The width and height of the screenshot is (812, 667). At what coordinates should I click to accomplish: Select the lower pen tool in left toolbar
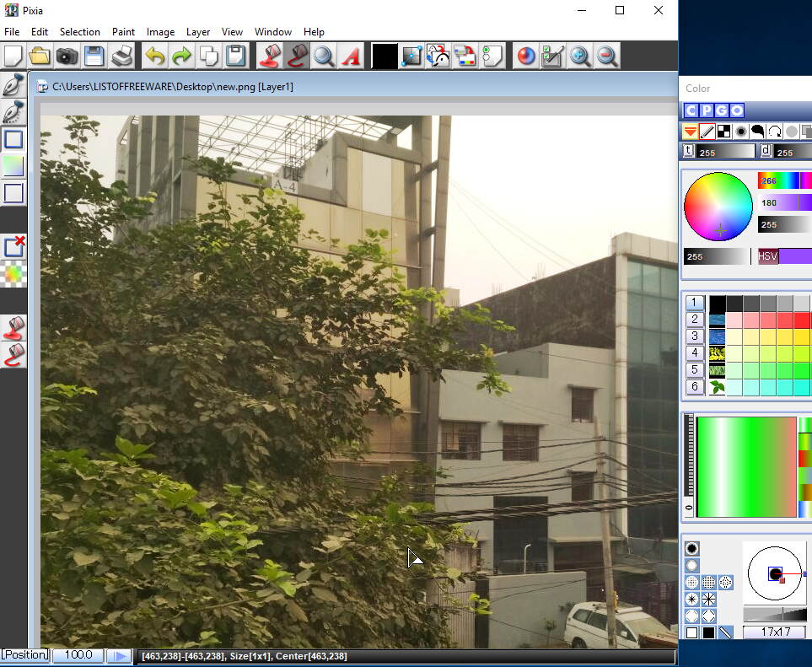point(13,112)
